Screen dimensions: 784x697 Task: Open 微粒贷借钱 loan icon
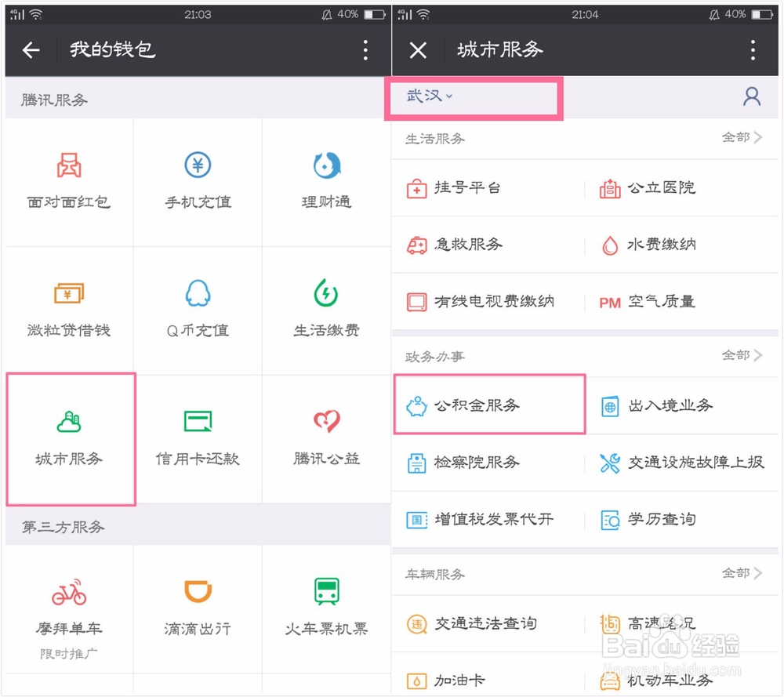69,293
